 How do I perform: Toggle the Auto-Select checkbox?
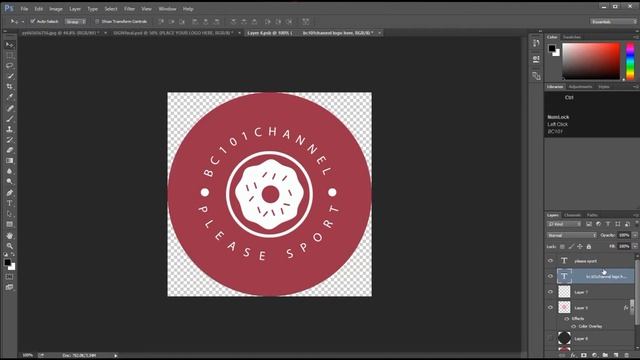(33, 21)
